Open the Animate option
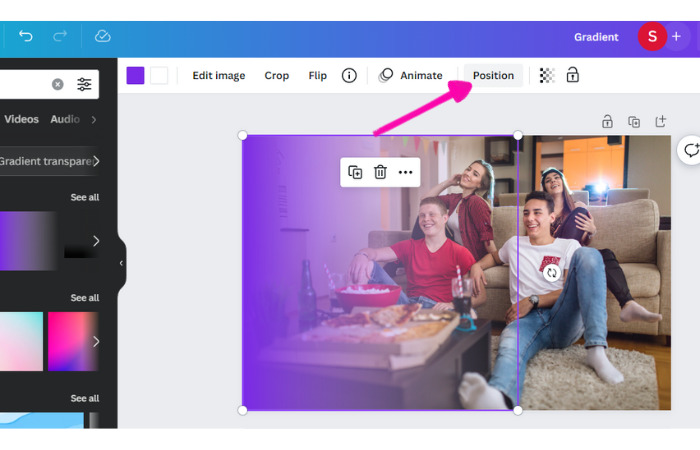This screenshot has width=700, height=450. [411, 75]
